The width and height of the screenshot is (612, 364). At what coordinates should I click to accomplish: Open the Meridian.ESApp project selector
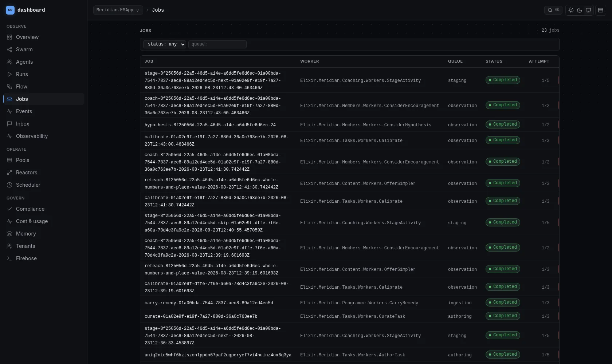coord(118,10)
